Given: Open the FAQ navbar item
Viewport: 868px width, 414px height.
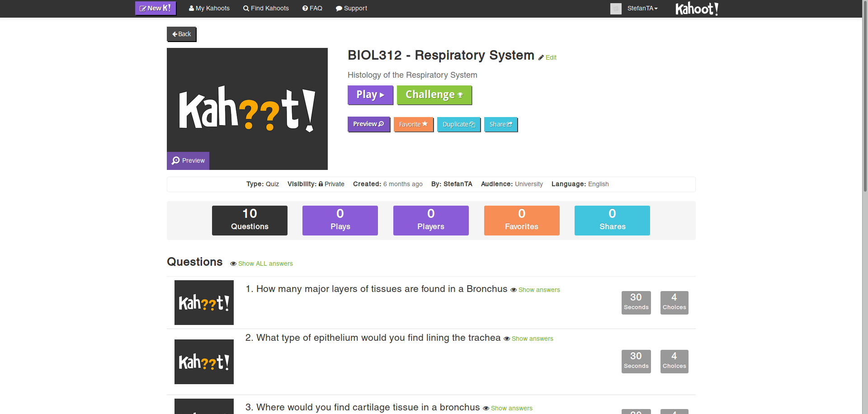Looking at the screenshot, I should (x=312, y=8).
